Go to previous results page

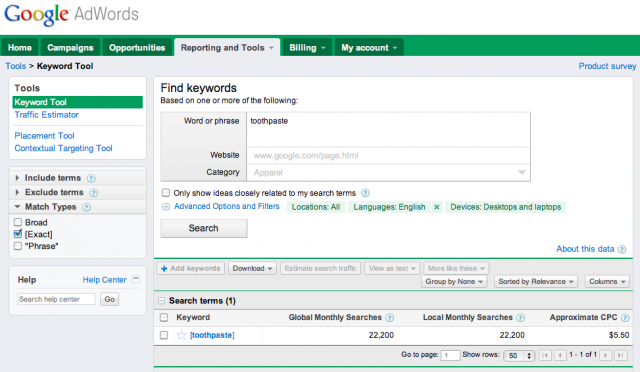pos(560,355)
